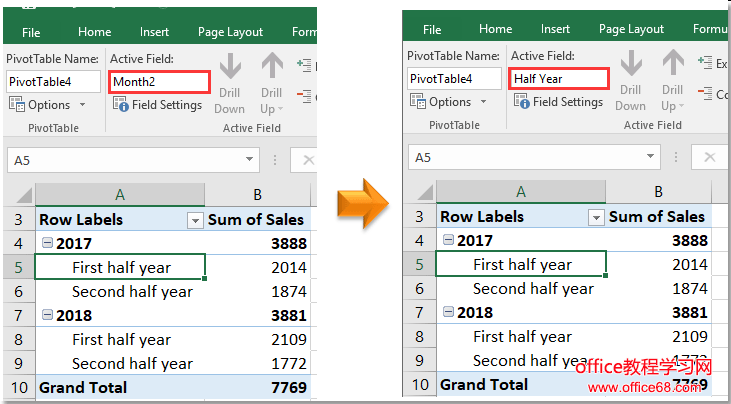Click Drill Down arrow icon in left screenshot

click(229, 69)
